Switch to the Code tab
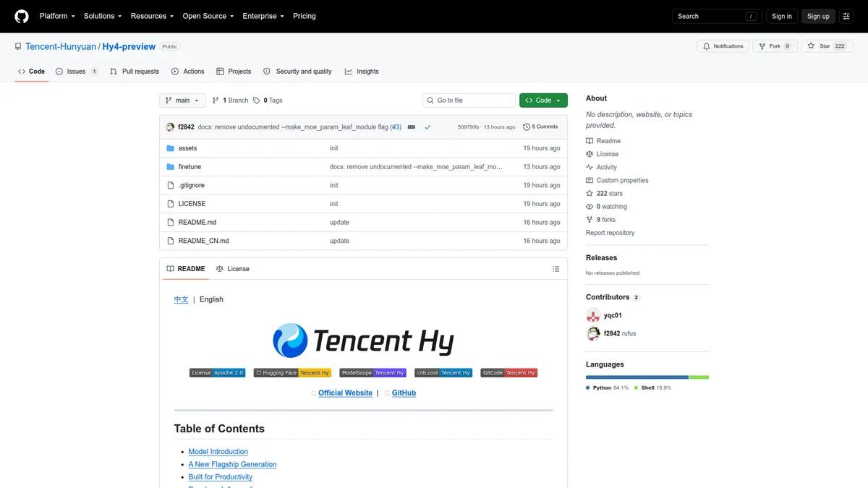This screenshot has width=868, height=488. pyautogui.click(x=31, y=72)
